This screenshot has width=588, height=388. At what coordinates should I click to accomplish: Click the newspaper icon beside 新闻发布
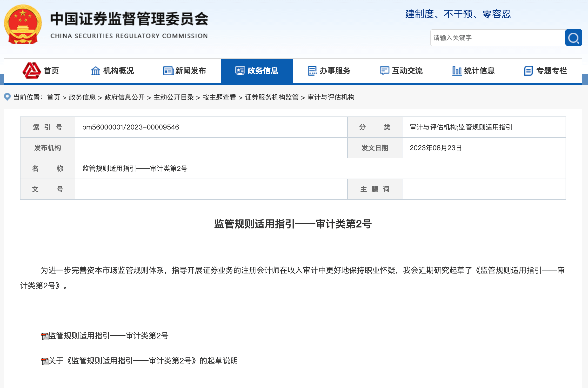coord(168,71)
